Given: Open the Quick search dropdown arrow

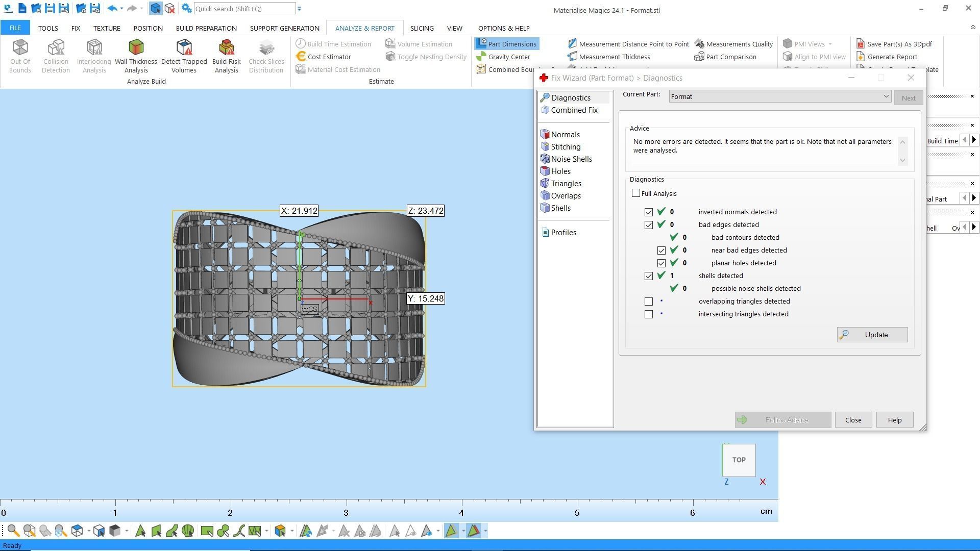Looking at the screenshot, I should pyautogui.click(x=300, y=9).
